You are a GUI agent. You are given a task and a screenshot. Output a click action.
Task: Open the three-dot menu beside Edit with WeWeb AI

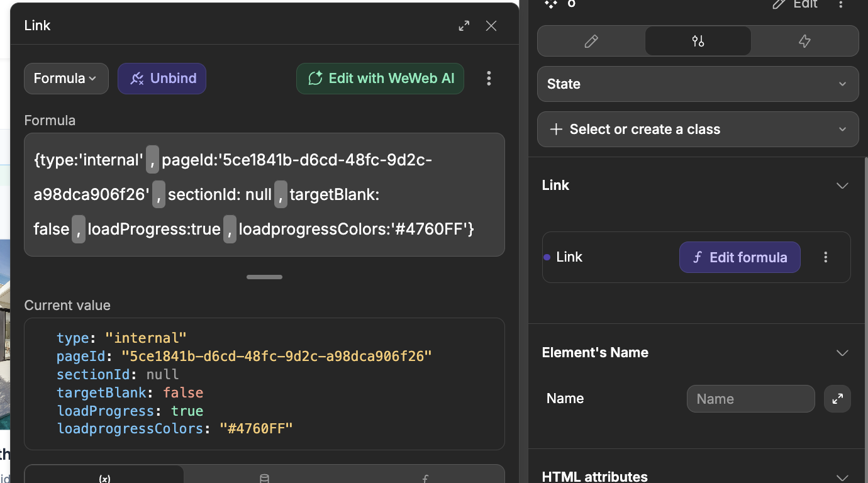coord(489,79)
